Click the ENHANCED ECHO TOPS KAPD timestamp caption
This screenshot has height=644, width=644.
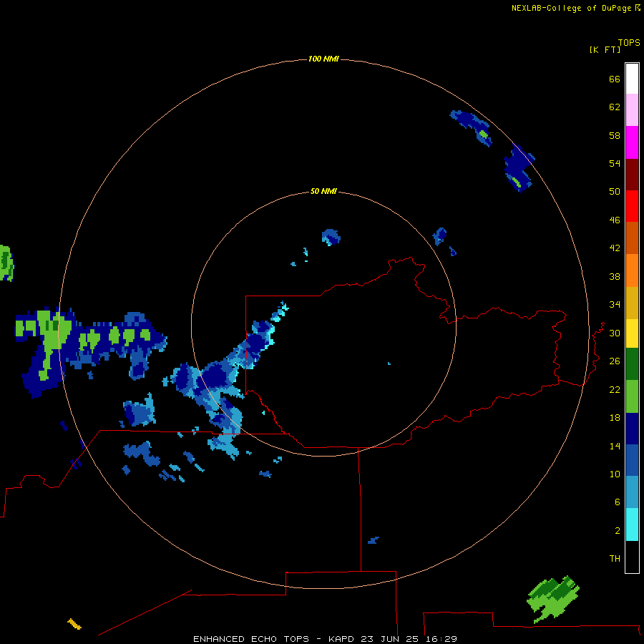[325, 639]
